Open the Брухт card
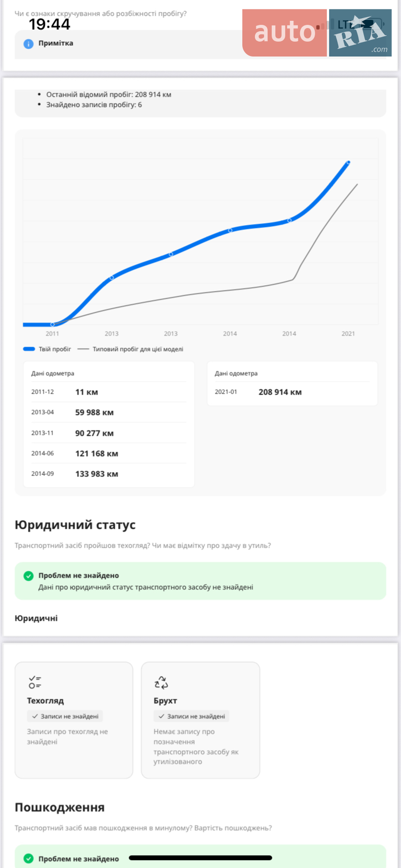Image resolution: width=401 pixels, height=868 pixels. point(201,720)
